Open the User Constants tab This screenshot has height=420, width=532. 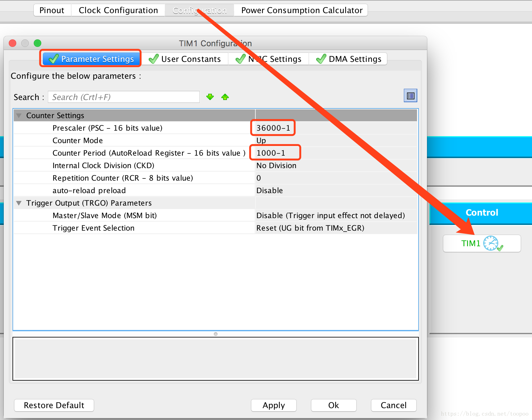[x=184, y=59]
